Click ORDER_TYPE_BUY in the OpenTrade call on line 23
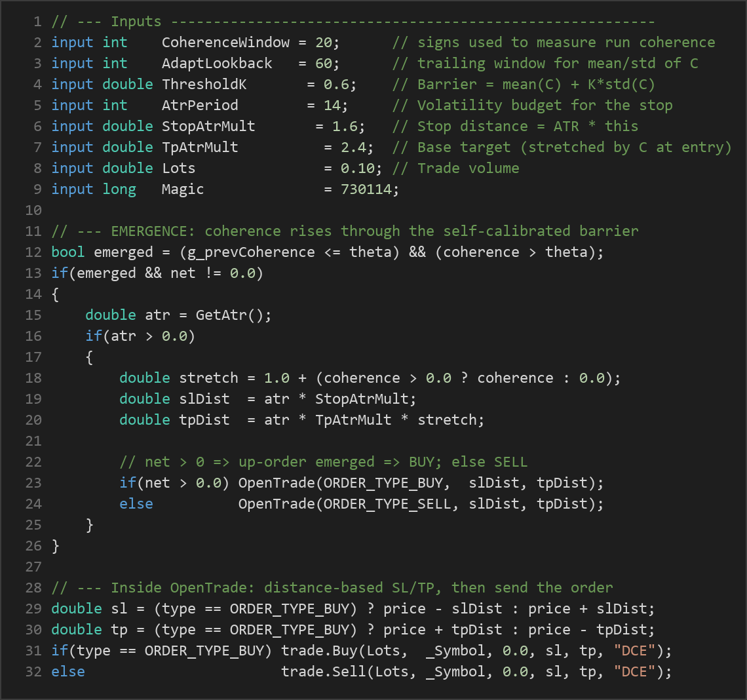Viewport: 747px width, 700px height. 383,482
